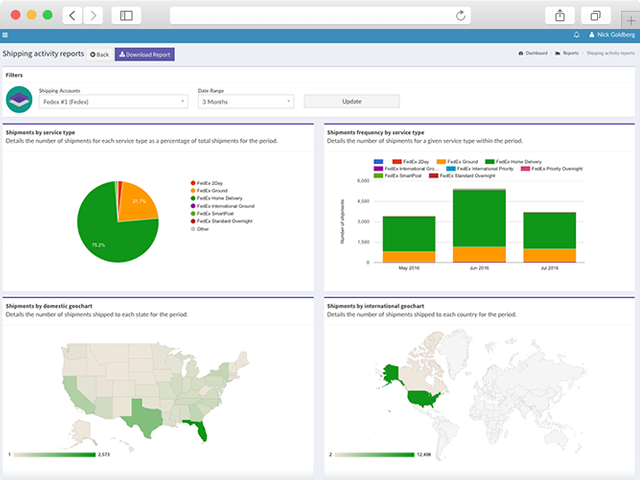640x480 pixels.
Task: Click Florida on the domestic map
Action: (x=200, y=430)
